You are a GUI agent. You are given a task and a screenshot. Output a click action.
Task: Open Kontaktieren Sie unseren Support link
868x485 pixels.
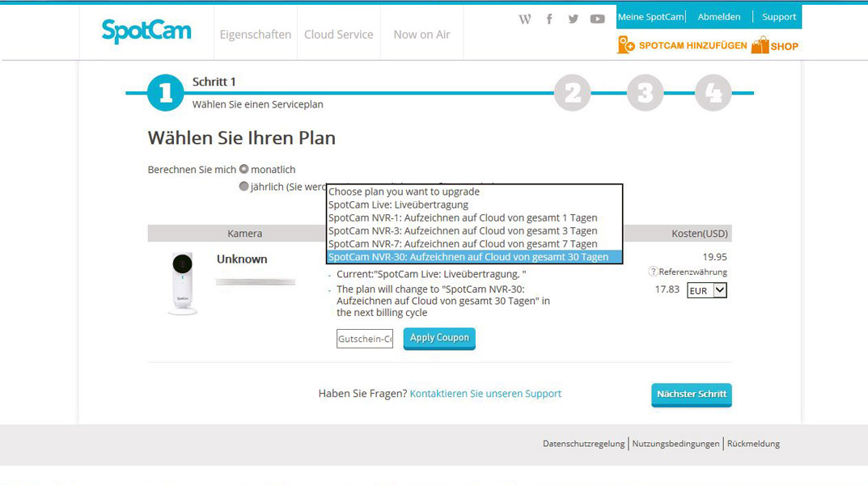click(x=485, y=393)
